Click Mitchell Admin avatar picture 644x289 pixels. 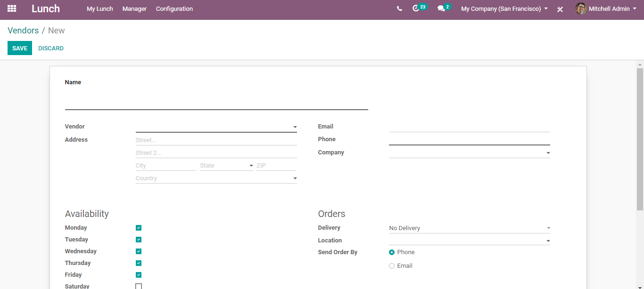pos(581,8)
